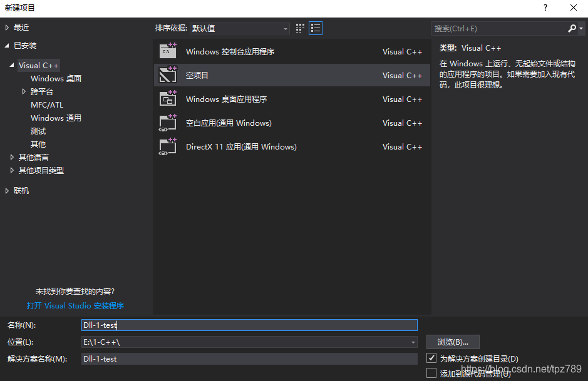Image resolution: width=588 pixels, height=381 pixels.
Task: Open the search options dropdown arrow
Action: pos(581,29)
